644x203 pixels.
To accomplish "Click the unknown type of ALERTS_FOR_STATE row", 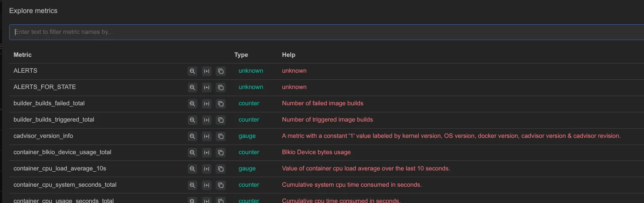I will pyautogui.click(x=251, y=87).
